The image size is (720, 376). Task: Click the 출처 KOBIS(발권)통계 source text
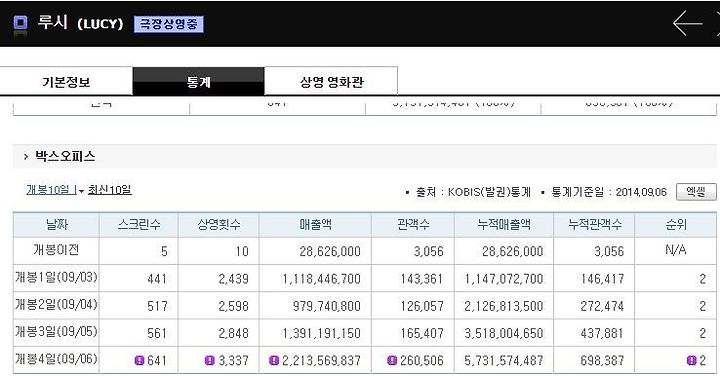tap(473, 192)
